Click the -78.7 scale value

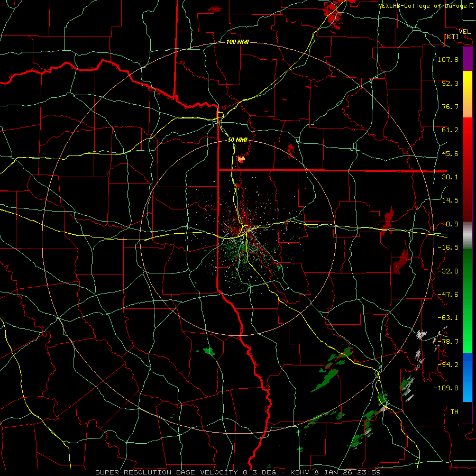click(448, 342)
